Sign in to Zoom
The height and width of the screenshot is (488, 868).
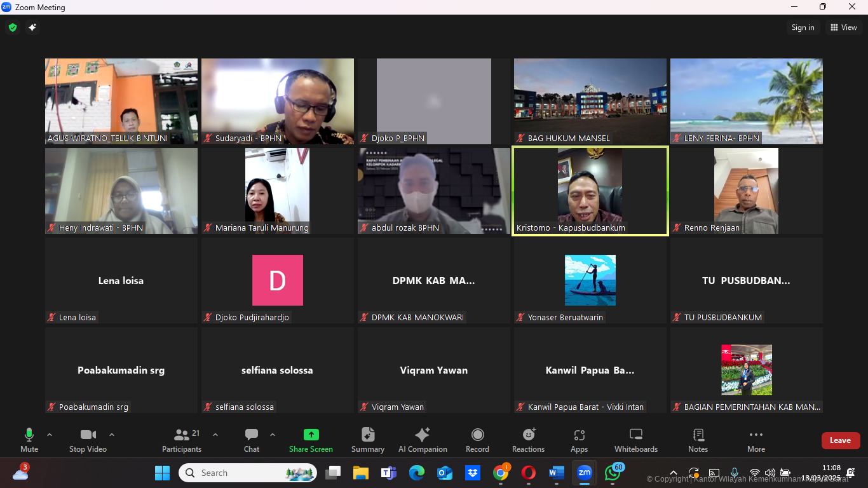[x=803, y=27]
